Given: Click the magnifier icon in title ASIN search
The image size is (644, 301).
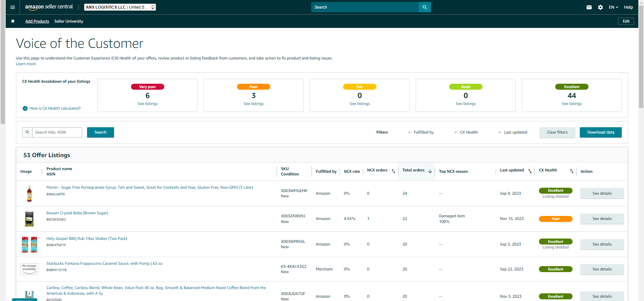Looking at the screenshot, I should 27,132.
